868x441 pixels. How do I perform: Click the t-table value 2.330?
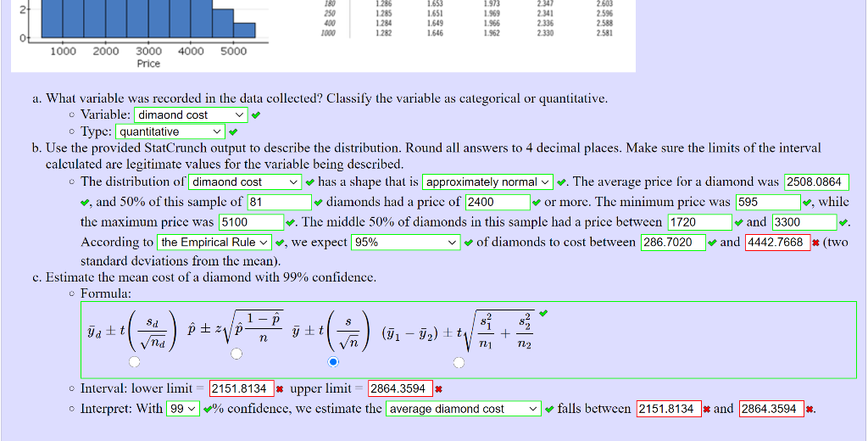click(x=545, y=33)
